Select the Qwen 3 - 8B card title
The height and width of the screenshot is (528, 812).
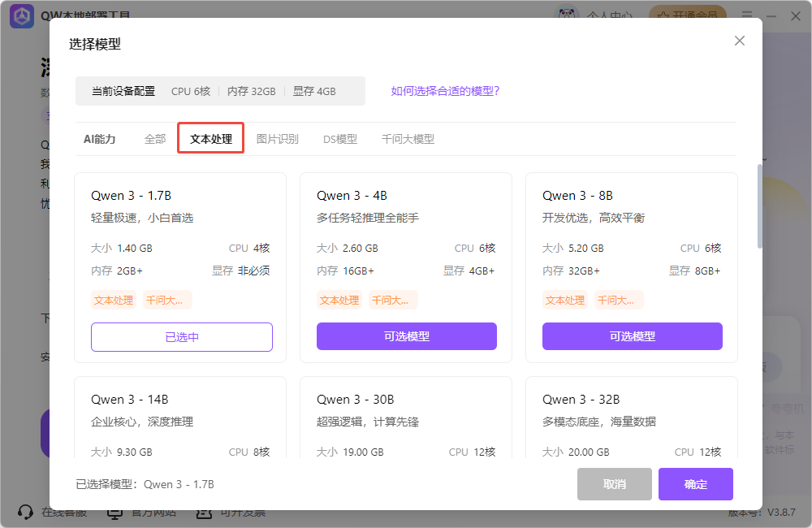point(577,196)
